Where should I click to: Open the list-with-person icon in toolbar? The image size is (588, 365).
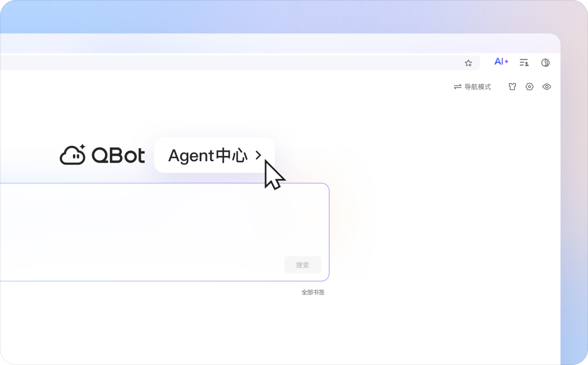[524, 62]
